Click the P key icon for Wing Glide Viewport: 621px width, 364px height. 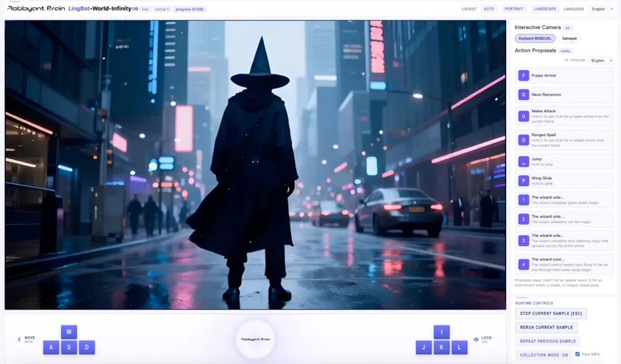pyautogui.click(x=524, y=181)
